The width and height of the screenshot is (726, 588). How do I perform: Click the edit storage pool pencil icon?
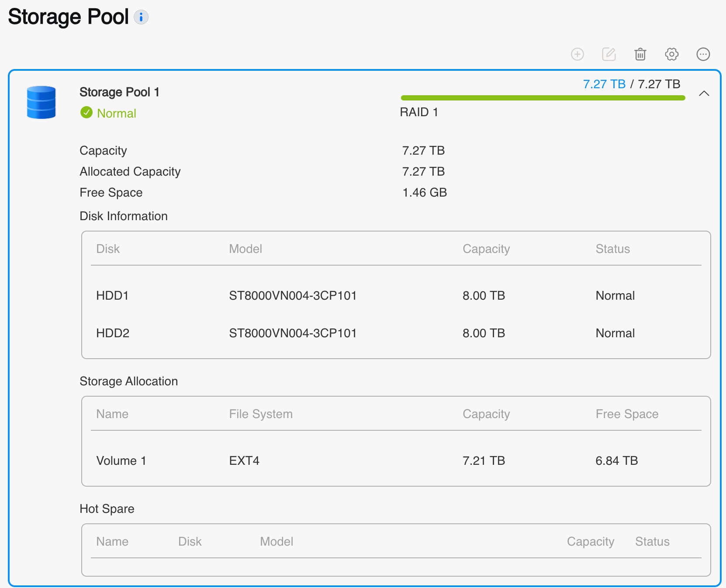pos(608,54)
